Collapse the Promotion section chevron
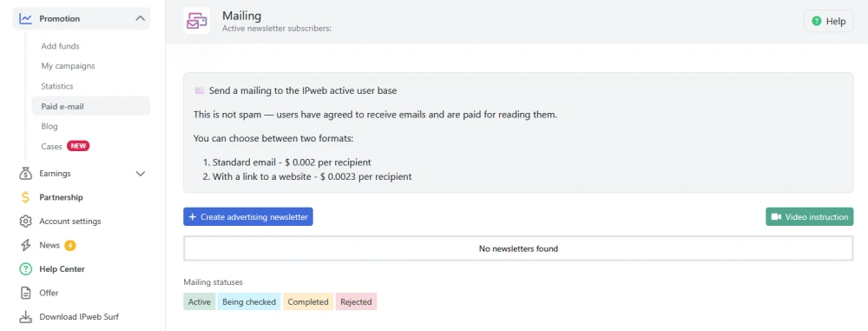This screenshot has height=331, width=868. tap(140, 19)
